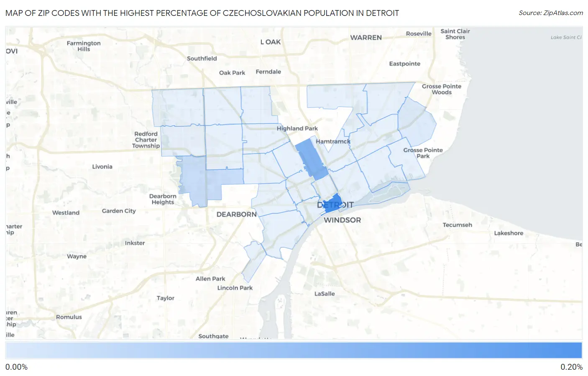
Task: Click the Romulus map label
Action: point(69,317)
